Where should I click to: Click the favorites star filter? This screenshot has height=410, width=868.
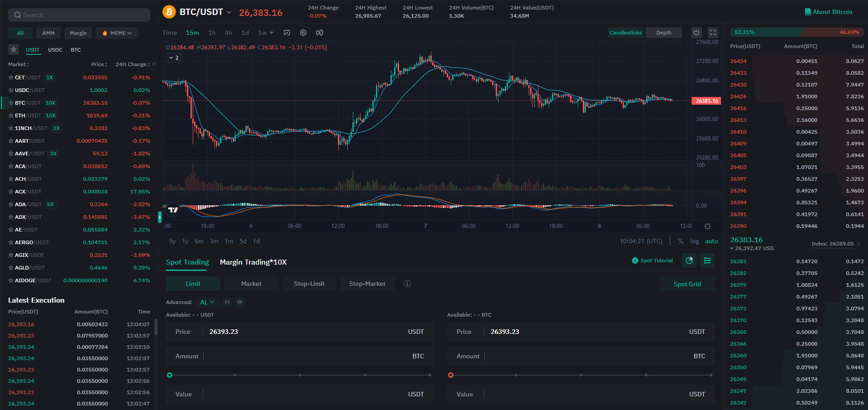14,49
